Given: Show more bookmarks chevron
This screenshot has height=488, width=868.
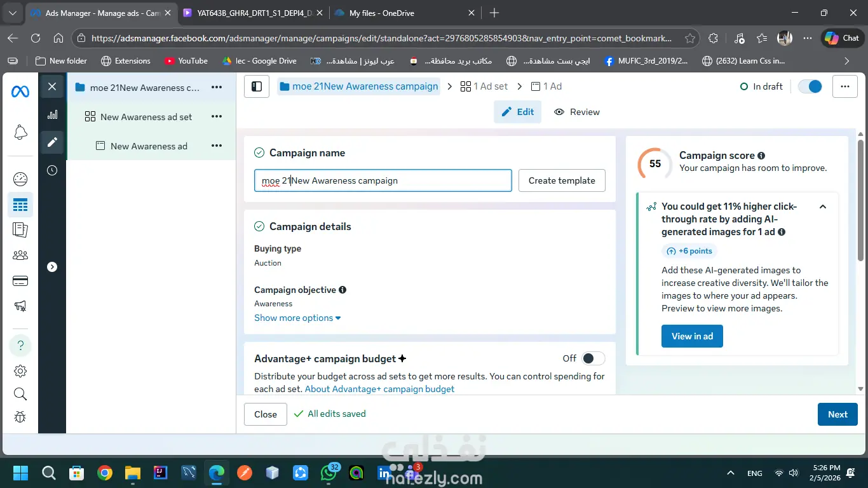Looking at the screenshot, I should [x=846, y=61].
